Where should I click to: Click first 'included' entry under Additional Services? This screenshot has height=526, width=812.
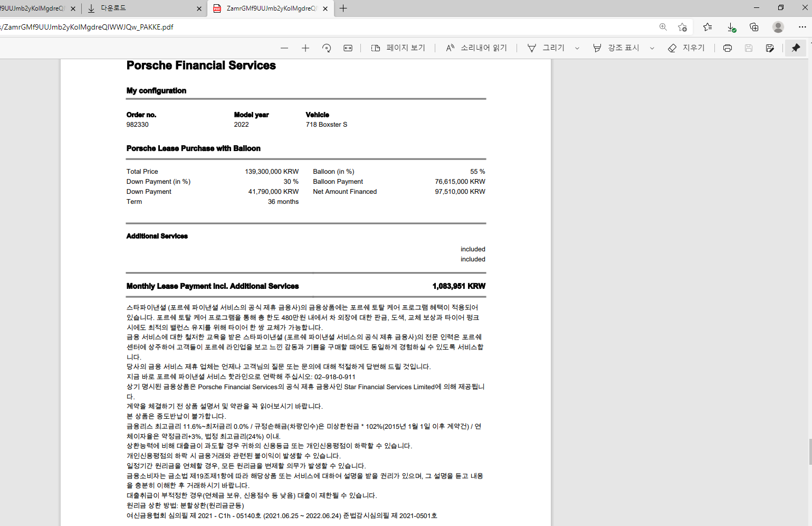click(x=473, y=249)
